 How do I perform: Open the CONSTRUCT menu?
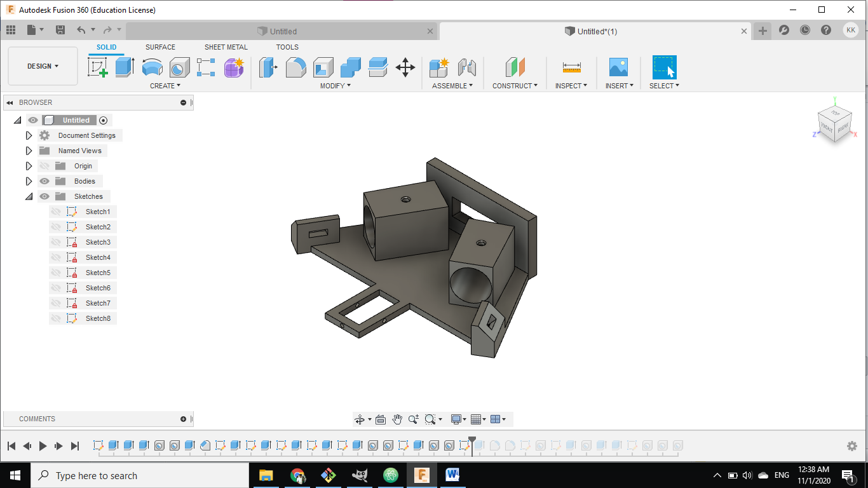[x=515, y=86]
